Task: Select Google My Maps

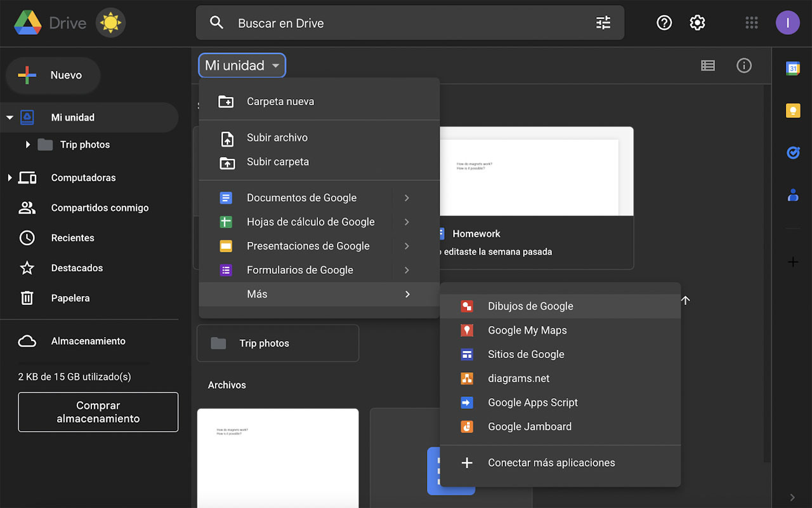Action: point(560,330)
